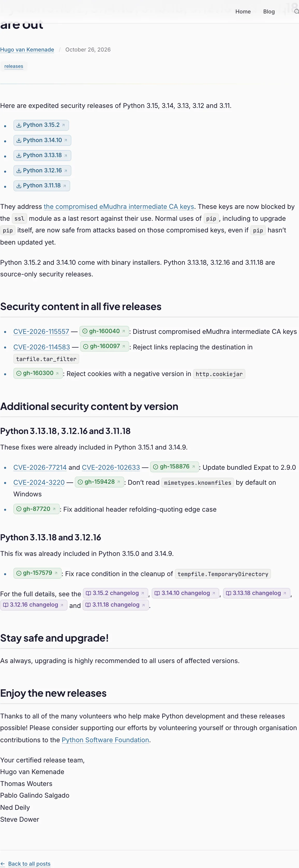Click the name Steve Dower
The height and width of the screenshot is (868, 299).
click(20, 819)
